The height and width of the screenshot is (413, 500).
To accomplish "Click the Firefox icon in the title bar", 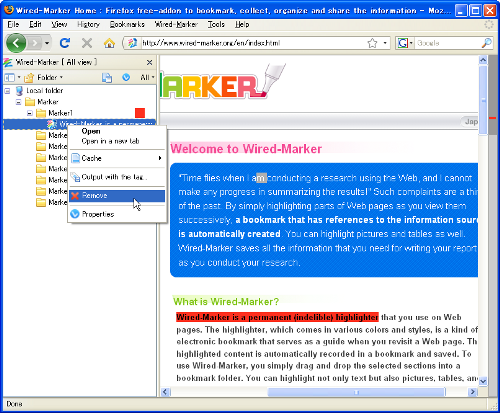I will pos(9,10).
